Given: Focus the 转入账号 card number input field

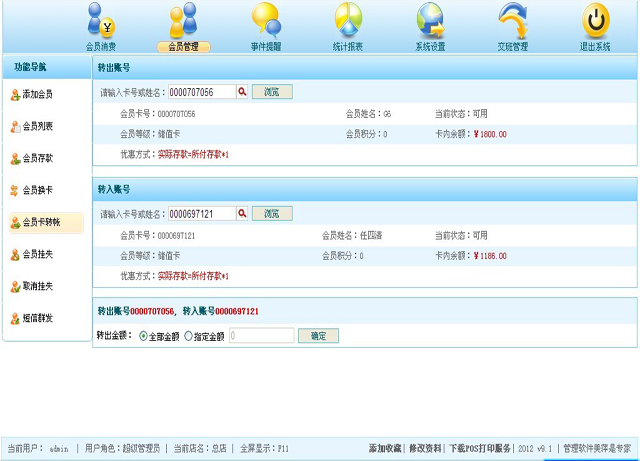Looking at the screenshot, I should (201, 214).
